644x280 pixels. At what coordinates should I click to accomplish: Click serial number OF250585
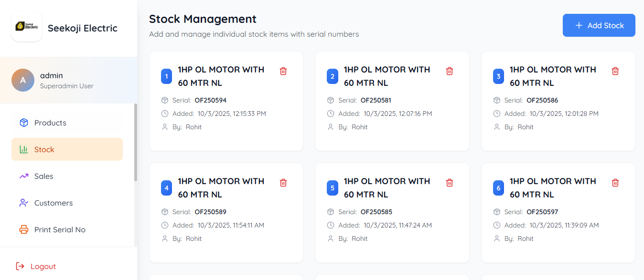click(376, 212)
